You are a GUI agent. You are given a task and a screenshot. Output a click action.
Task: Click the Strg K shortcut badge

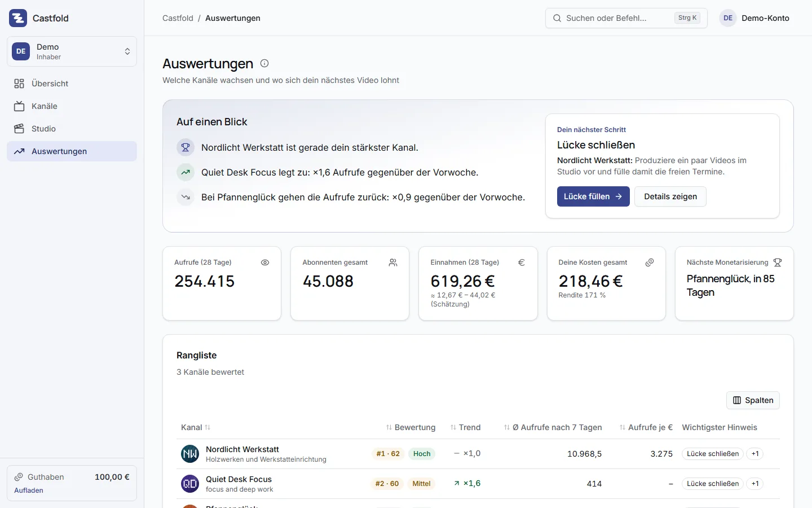click(x=687, y=18)
